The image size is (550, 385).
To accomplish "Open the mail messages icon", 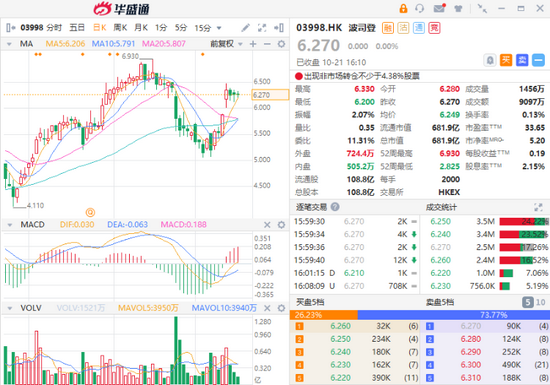I will point(439,8).
